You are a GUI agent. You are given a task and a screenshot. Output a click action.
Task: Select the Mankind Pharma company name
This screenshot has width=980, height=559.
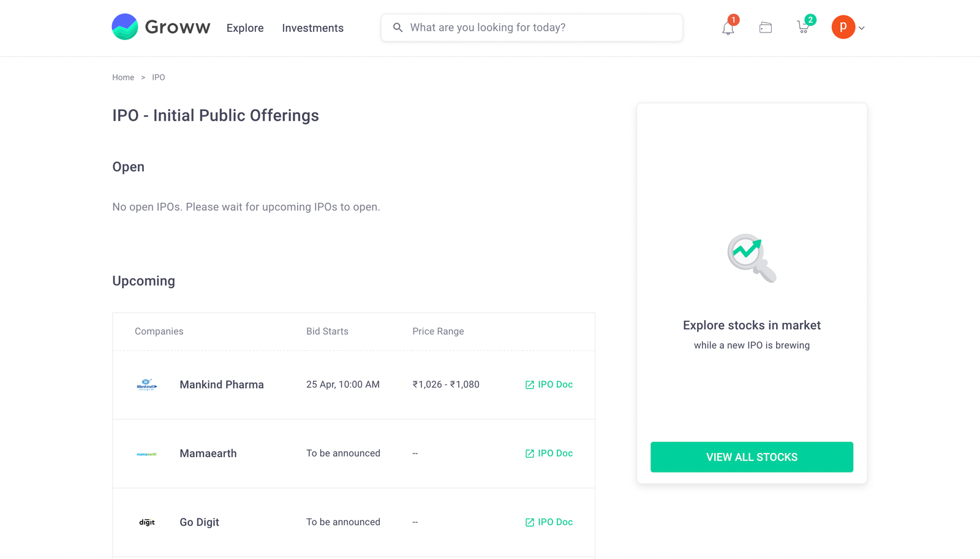222,384
